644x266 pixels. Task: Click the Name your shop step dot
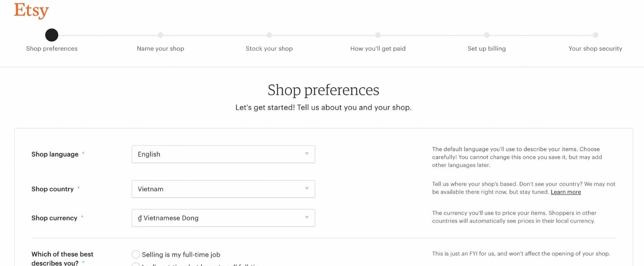(x=160, y=35)
